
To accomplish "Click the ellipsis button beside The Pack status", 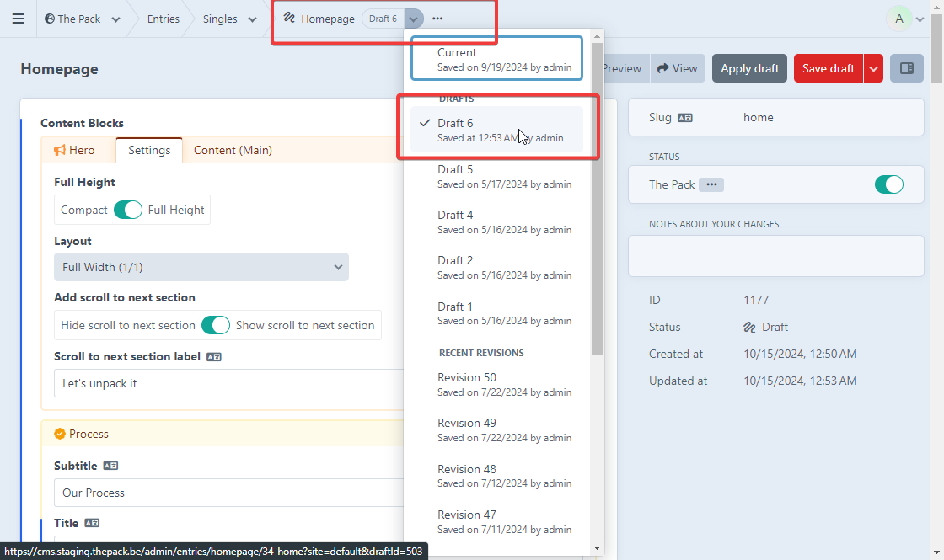I will point(711,184).
